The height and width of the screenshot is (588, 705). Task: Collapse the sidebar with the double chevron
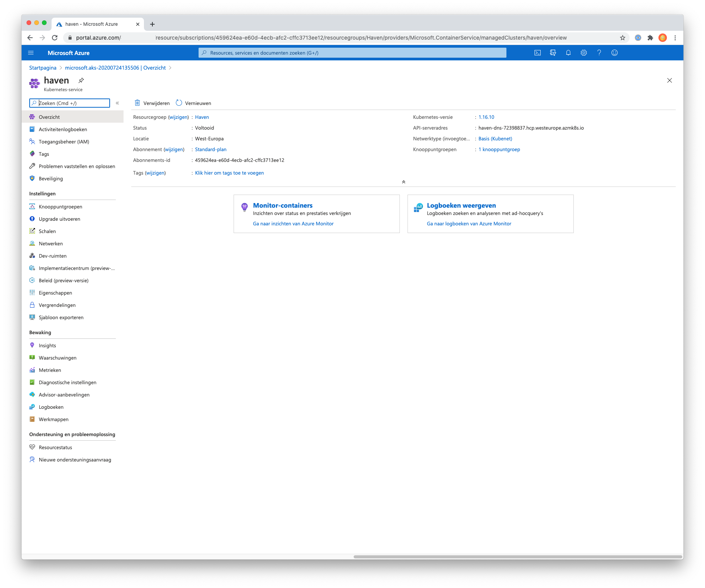point(117,103)
